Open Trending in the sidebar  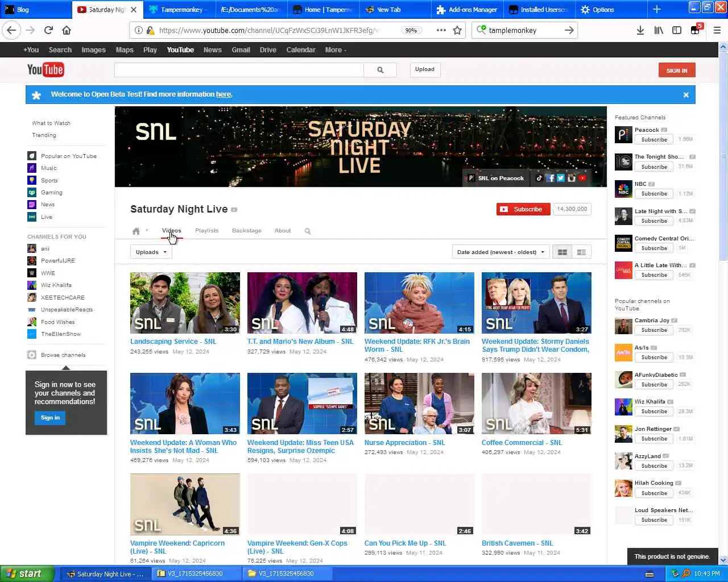pyautogui.click(x=44, y=135)
